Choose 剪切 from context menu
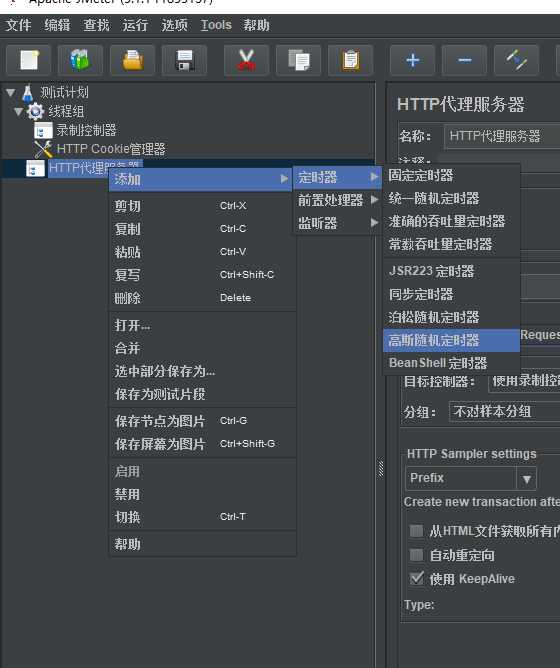The height and width of the screenshot is (668, 560). (x=203, y=206)
